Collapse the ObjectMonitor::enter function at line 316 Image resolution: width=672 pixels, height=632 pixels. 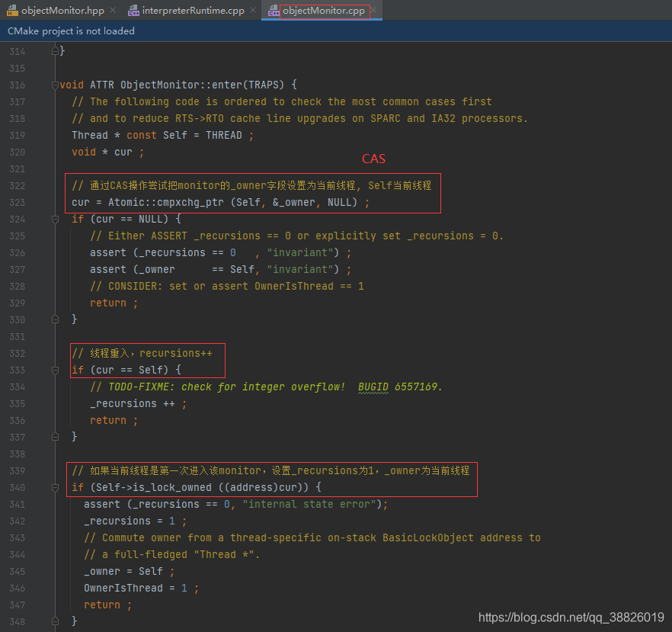click(x=55, y=85)
